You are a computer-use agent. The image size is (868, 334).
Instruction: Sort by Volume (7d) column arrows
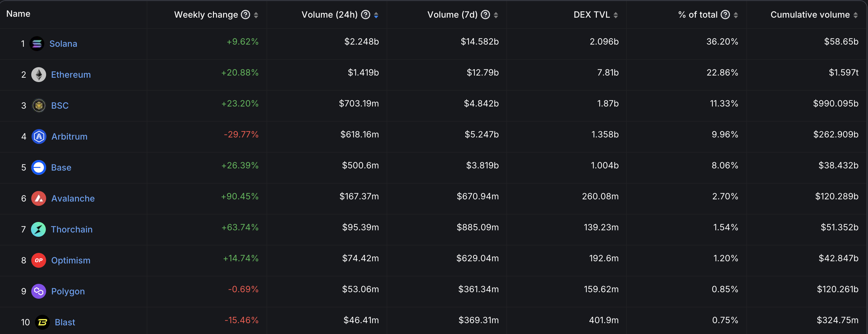point(496,15)
